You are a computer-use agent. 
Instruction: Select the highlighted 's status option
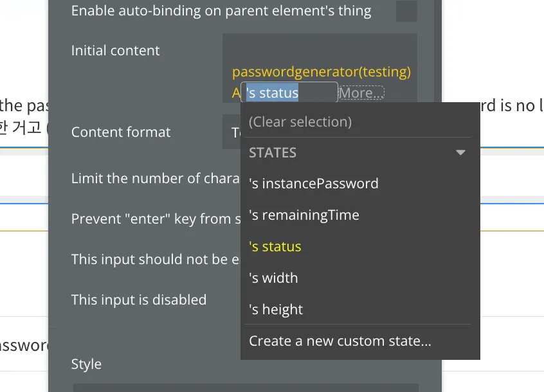[275, 247]
